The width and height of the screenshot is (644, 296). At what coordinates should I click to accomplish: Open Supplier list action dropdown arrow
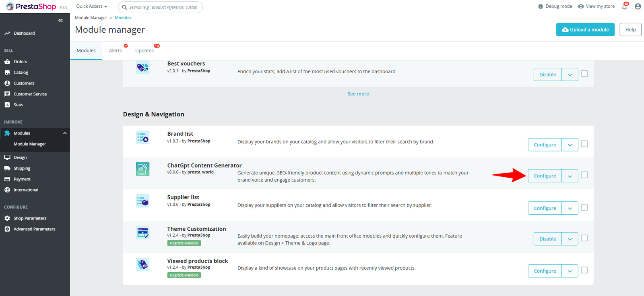tap(570, 208)
